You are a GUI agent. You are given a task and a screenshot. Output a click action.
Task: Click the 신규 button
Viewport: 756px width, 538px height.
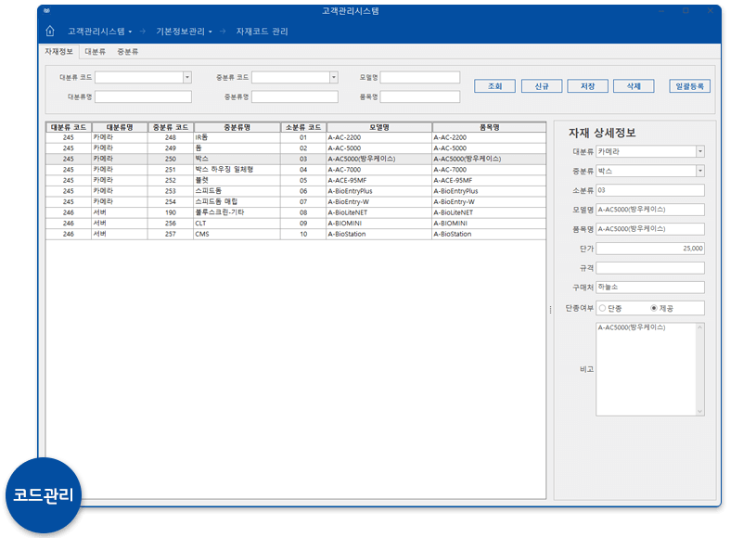pyautogui.click(x=542, y=86)
